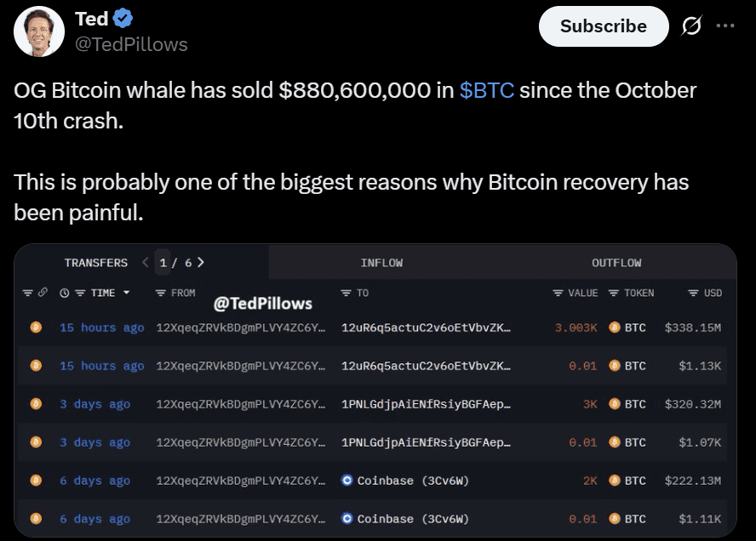Click the previous page chevron before 1/6
Screen dimensions: 756x541
(x=147, y=263)
